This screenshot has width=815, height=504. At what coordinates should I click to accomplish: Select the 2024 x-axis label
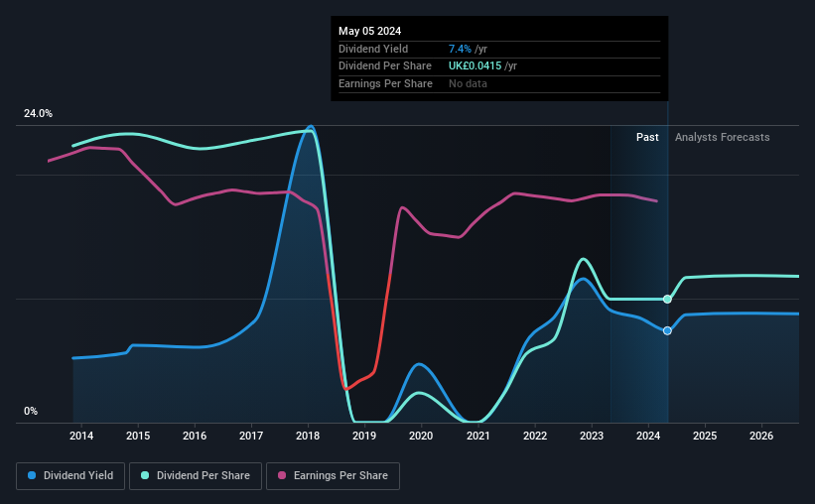pyautogui.click(x=648, y=436)
